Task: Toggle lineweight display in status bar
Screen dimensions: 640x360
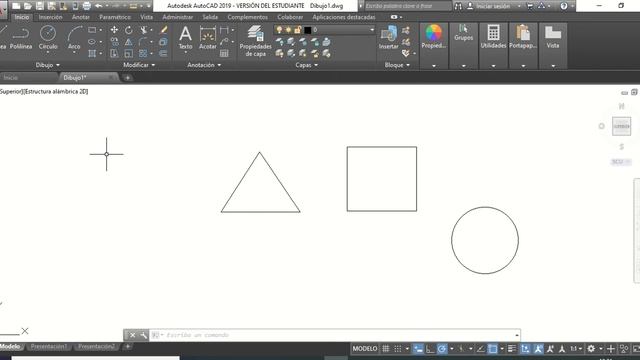Action: pos(511,349)
